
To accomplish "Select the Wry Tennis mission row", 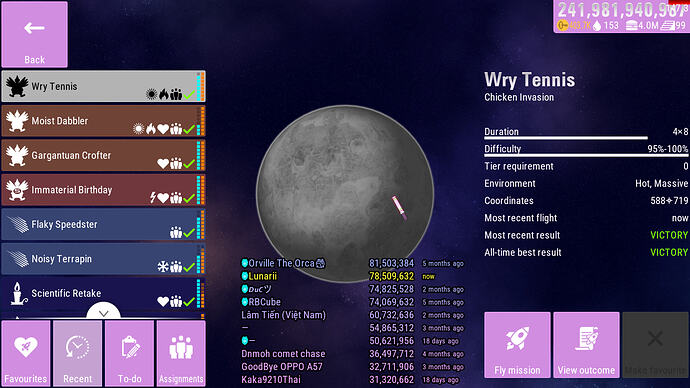I will pyautogui.click(x=103, y=86).
